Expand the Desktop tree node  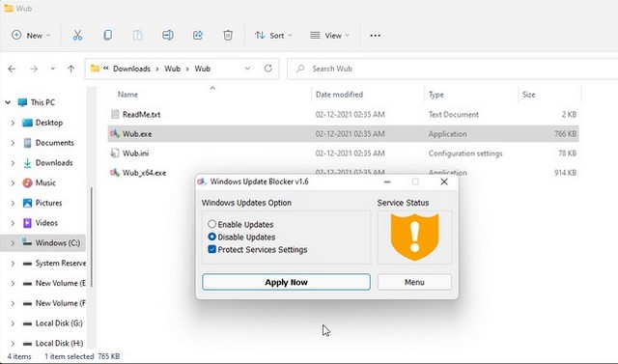pyautogui.click(x=13, y=123)
